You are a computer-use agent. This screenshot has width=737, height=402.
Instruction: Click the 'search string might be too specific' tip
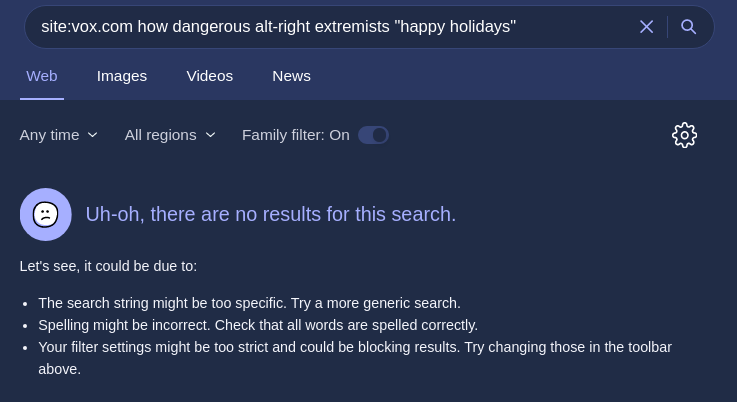(x=249, y=303)
